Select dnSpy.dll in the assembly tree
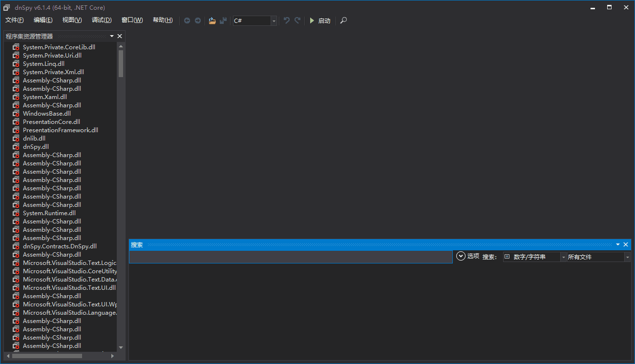 [36, 147]
